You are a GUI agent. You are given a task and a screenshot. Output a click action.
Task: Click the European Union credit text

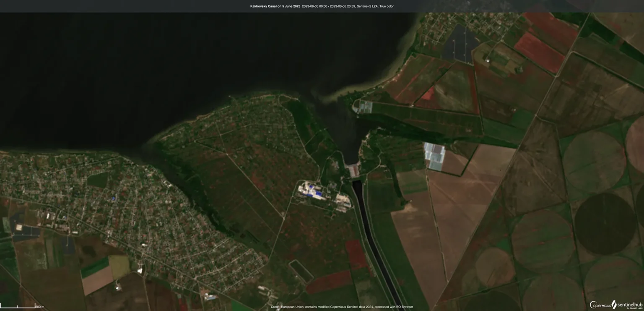(342, 307)
